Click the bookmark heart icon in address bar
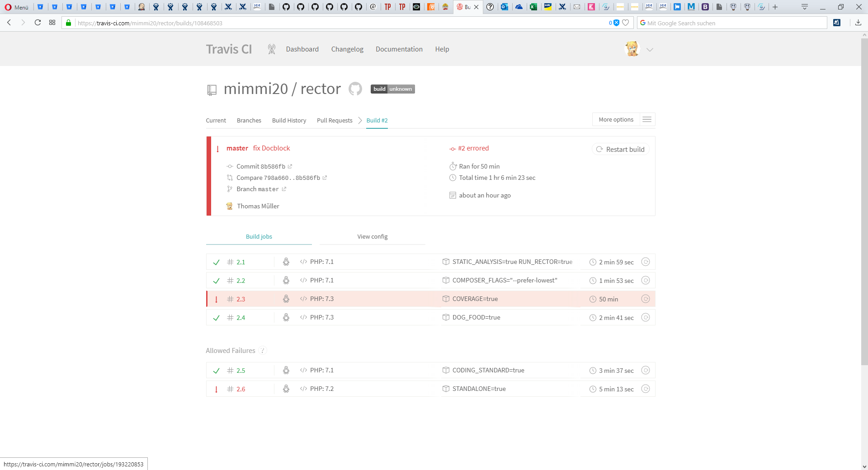This screenshot has height=470, width=868. point(626,23)
